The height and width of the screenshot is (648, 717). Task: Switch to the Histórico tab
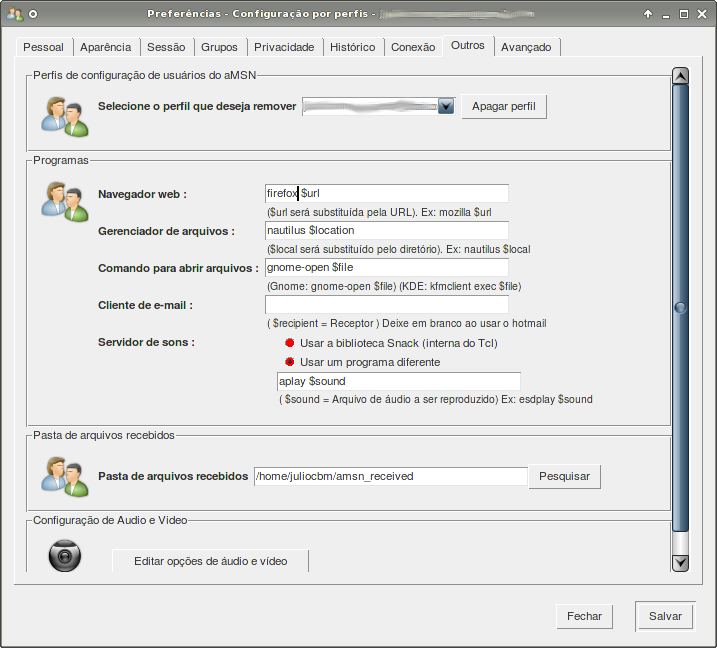click(353, 47)
